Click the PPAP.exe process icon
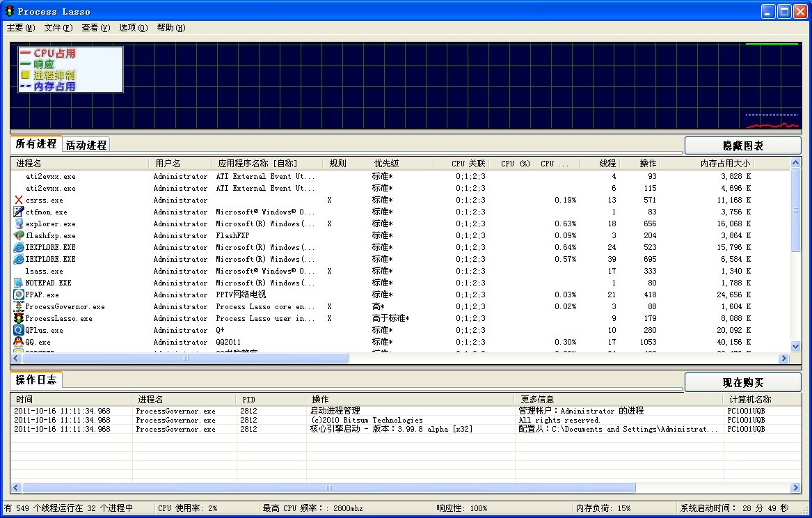This screenshot has width=812, height=518. click(x=19, y=295)
